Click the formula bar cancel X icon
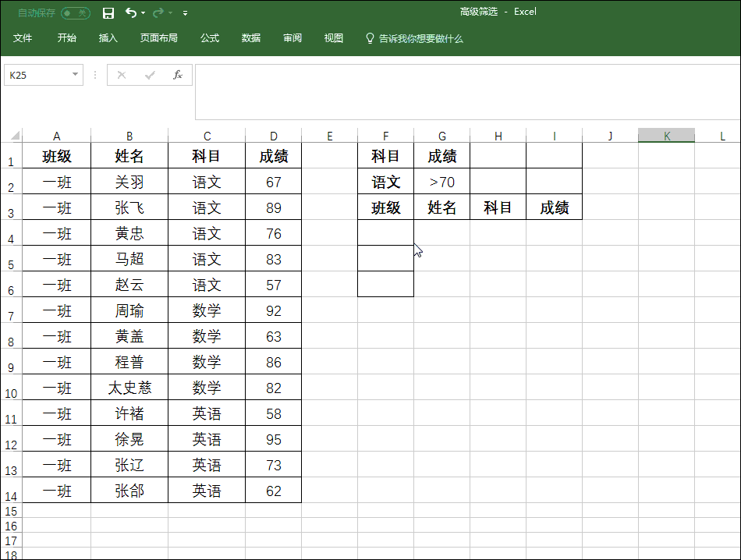The image size is (741, 560). (122, 75)
